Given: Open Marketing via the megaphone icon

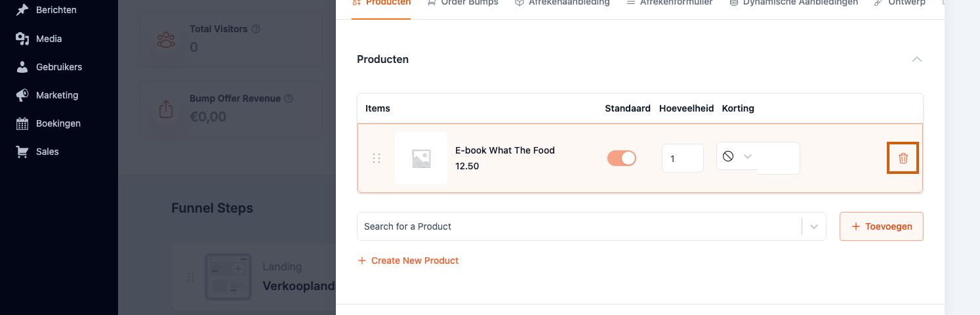Looking at the screenshot, I should pos(22,95).
